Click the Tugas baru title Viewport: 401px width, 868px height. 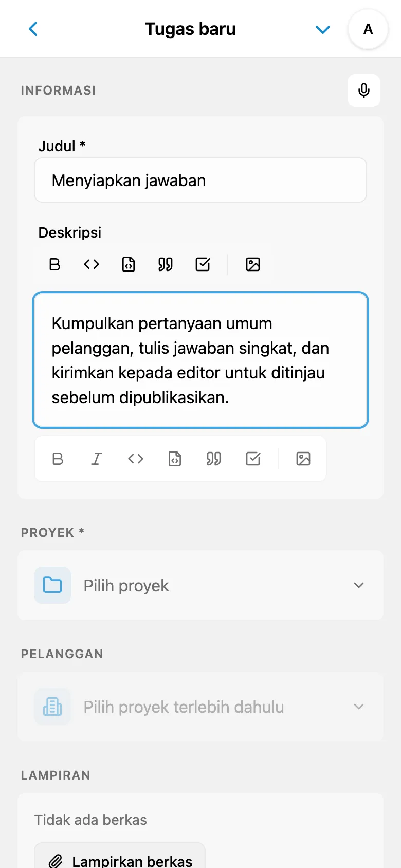click(x=190, y=29)
